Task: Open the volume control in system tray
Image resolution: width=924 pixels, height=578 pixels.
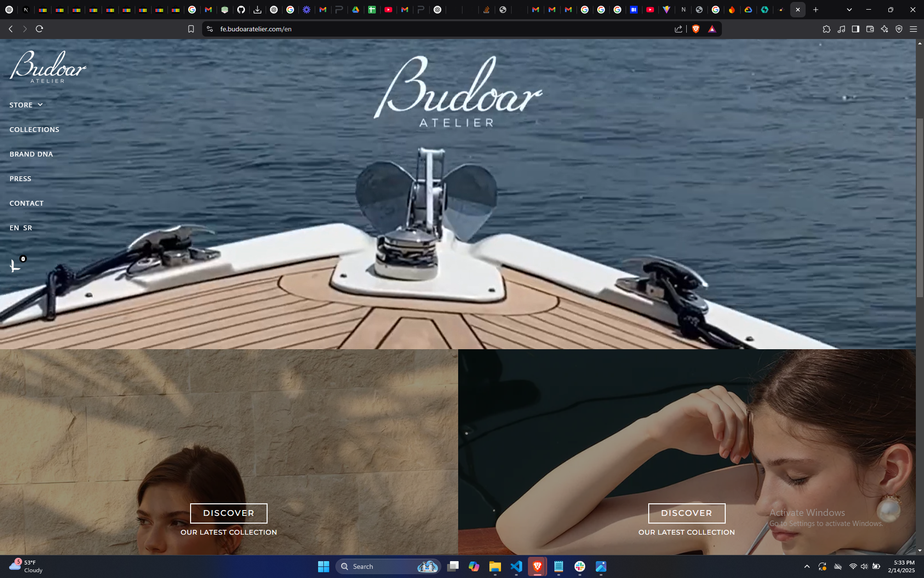Action: 864,566
